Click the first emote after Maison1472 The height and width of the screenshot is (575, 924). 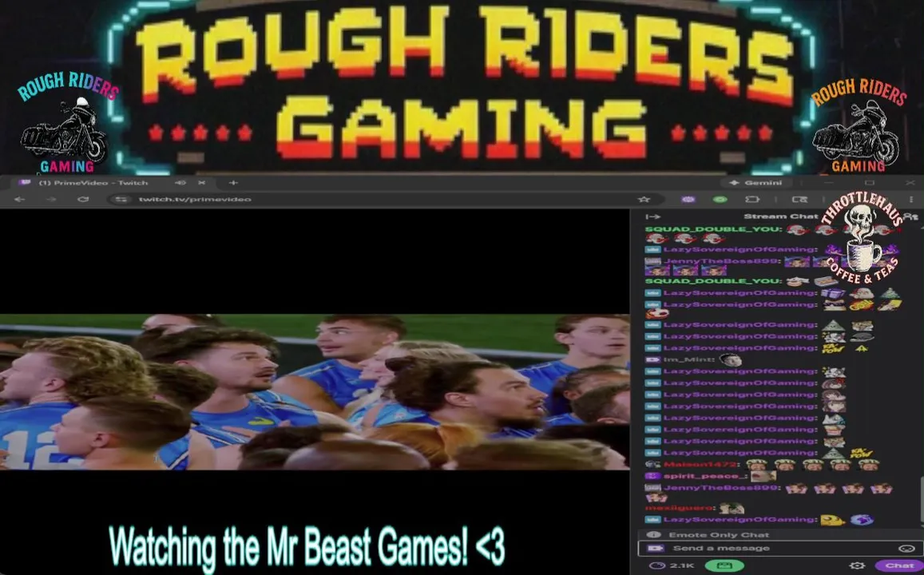click(x=756, y=465)
